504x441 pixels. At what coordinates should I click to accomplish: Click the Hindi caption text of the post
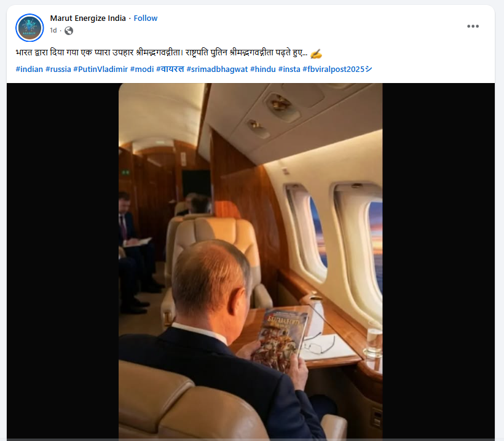point(160,54)
